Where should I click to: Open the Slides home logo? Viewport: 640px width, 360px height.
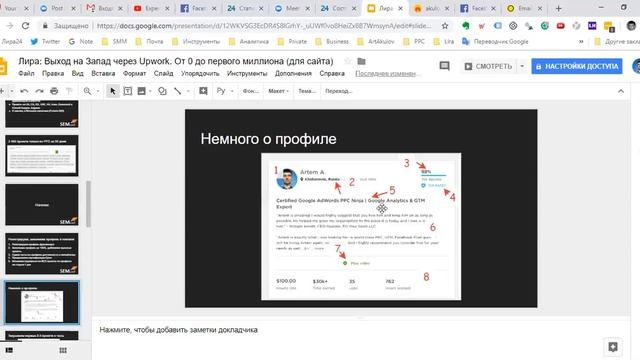3,67
